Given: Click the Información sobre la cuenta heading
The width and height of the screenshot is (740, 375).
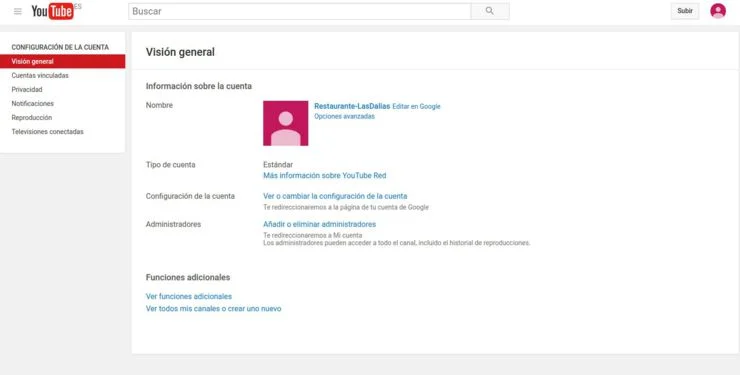Looking at the screenshot, I should tap(199, 86).
